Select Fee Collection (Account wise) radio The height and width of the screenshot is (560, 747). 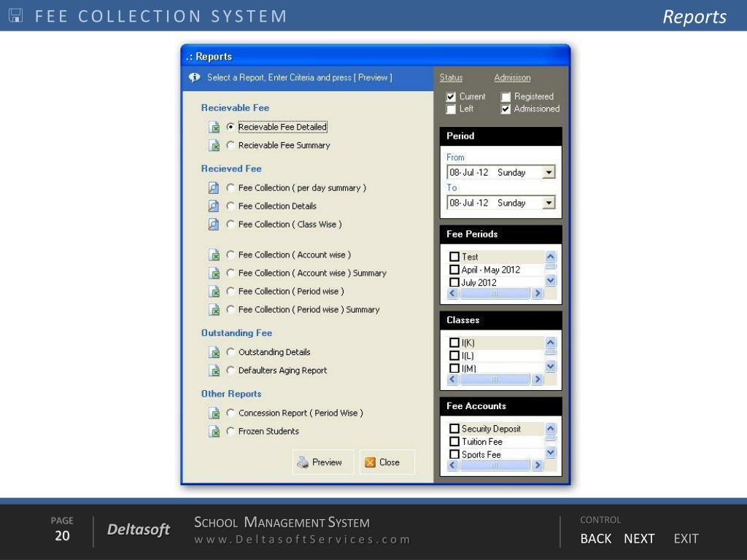coord(231,254)
